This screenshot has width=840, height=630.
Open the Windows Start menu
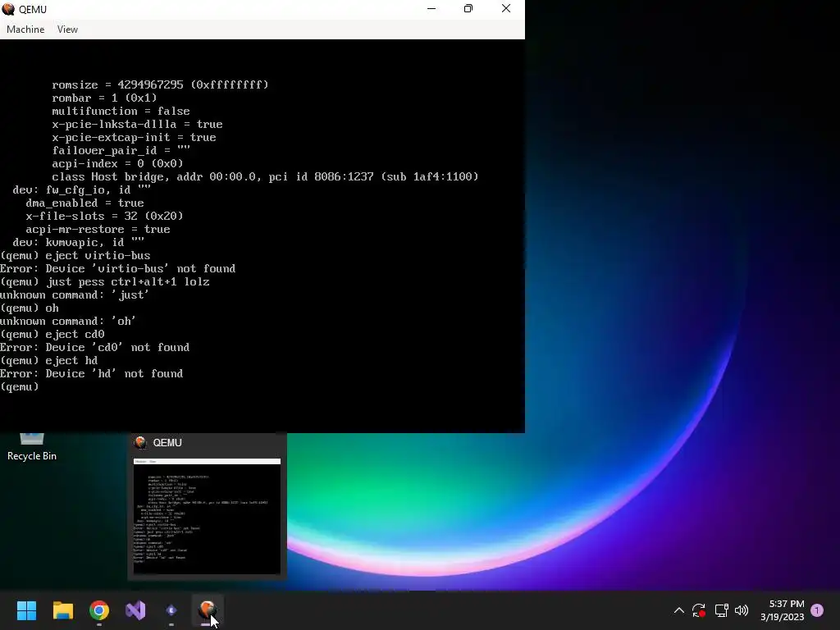pos(26,610)
